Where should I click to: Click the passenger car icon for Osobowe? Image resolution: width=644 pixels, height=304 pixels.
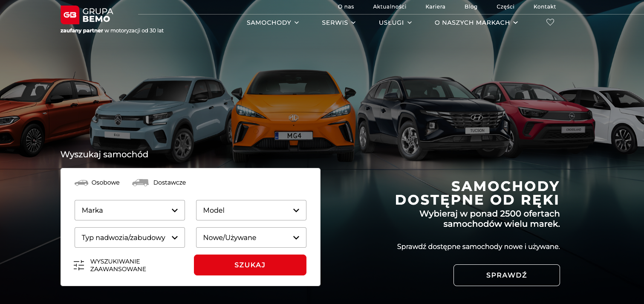point(81,182)
